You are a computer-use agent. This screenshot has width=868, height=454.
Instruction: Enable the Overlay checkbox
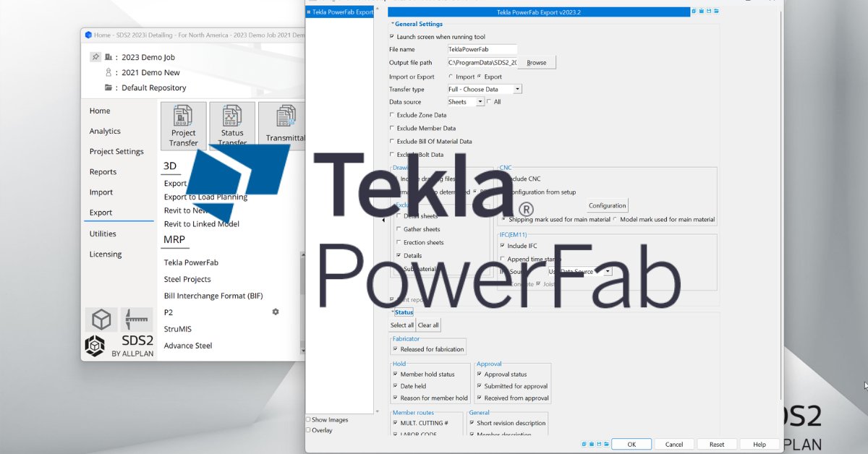tap(308, 429)
